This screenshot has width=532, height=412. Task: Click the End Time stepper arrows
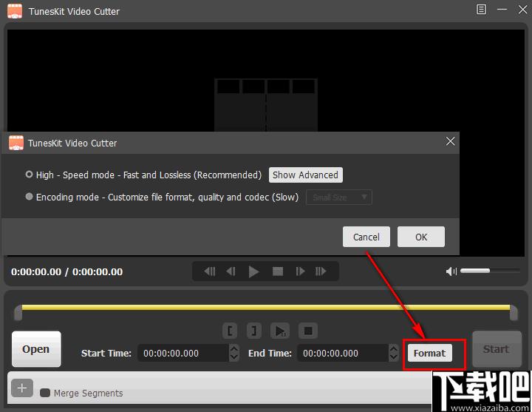coord(394,353)
